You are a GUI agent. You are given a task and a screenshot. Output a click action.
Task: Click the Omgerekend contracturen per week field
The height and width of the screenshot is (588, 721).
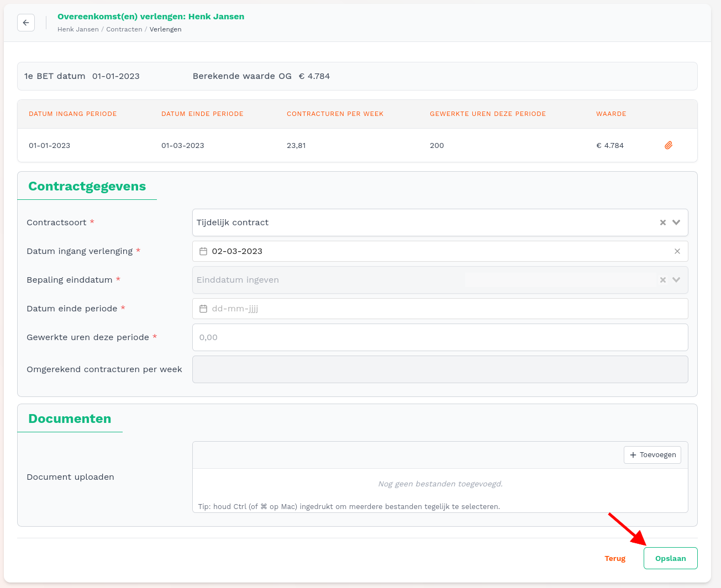coord(440,369)
